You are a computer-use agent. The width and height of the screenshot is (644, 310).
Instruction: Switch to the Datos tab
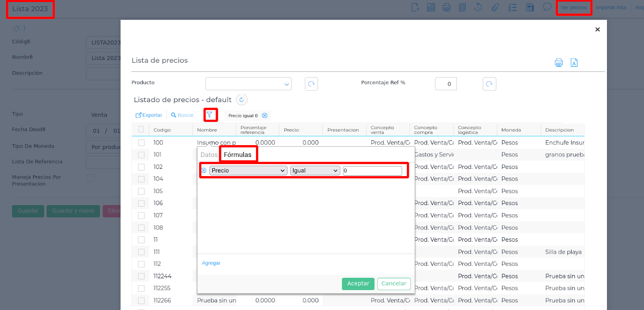209,155
